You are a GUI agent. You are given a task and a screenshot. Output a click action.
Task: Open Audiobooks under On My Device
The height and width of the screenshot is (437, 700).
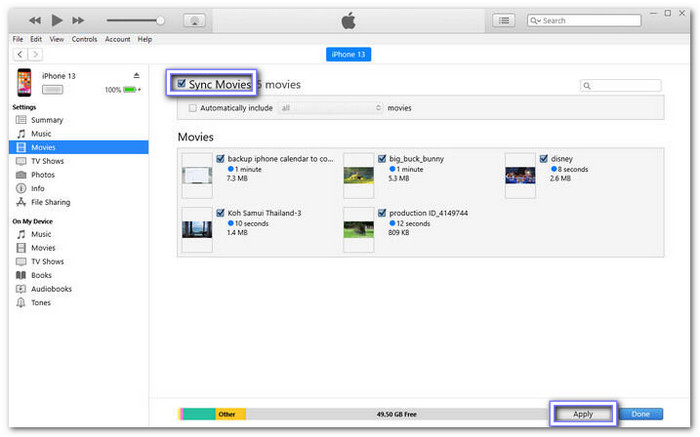tap(51, 289)
